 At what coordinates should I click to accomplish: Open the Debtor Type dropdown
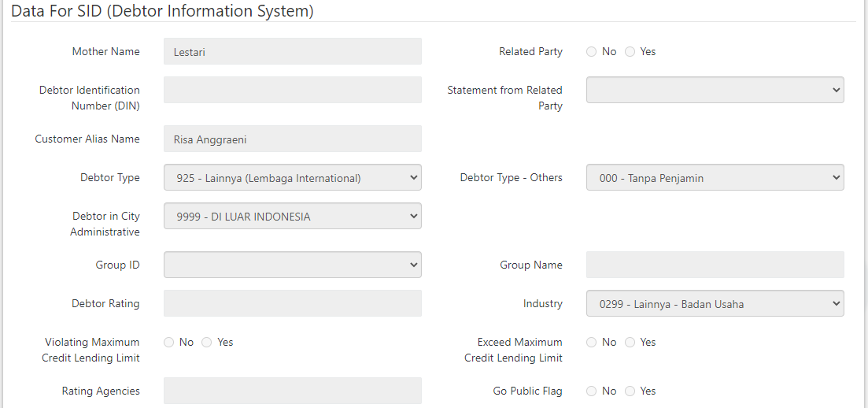(x=292, y=178)
